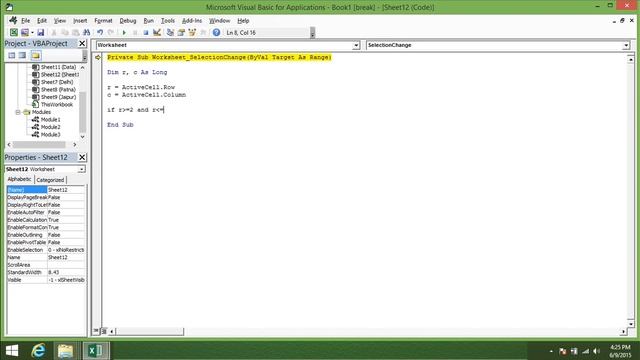The image size is (640, 360).
Task: Open the Insert menu
Action: (x=80, y=20)
